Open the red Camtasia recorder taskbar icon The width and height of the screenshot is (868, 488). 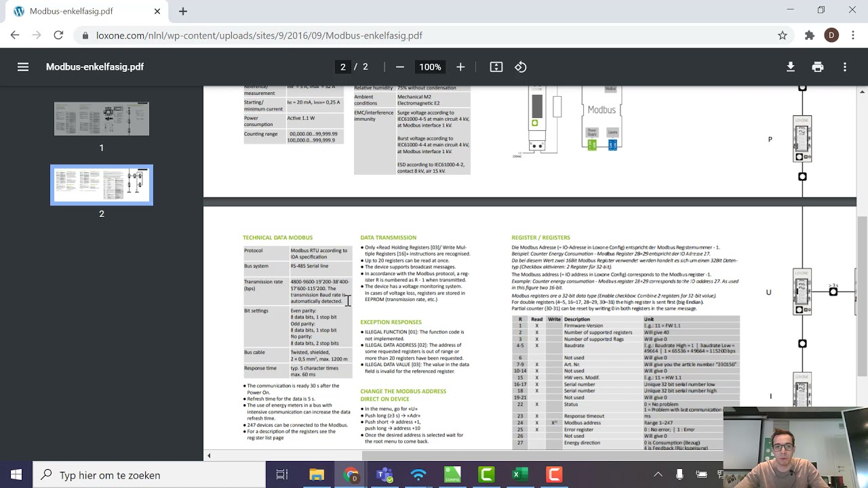[554, 474]
